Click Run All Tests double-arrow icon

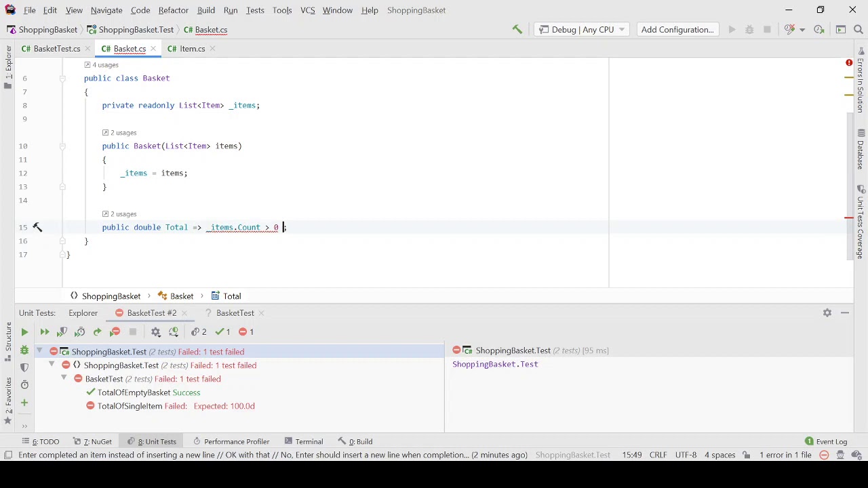pos(45,332)
